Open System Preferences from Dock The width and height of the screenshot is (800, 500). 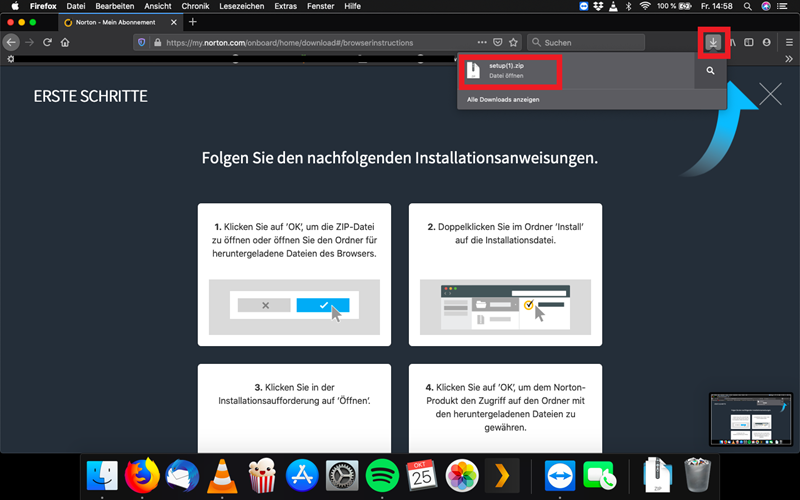coord(342,476)
